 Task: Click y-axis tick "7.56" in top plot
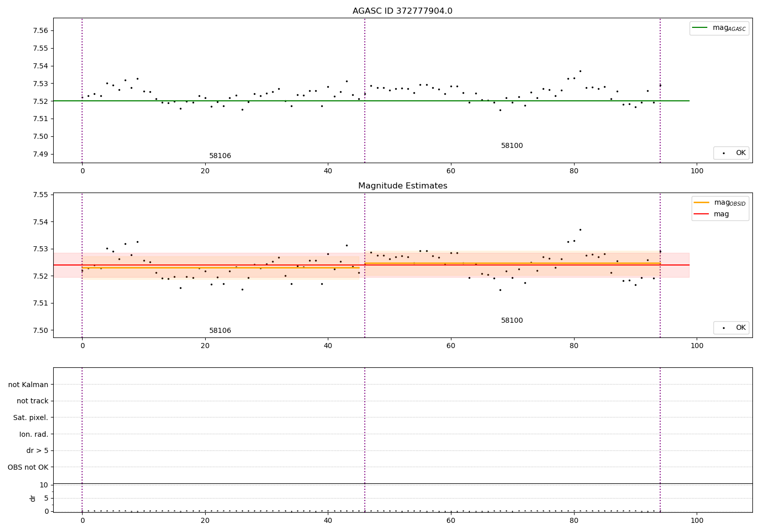click(x=41, y=30)
